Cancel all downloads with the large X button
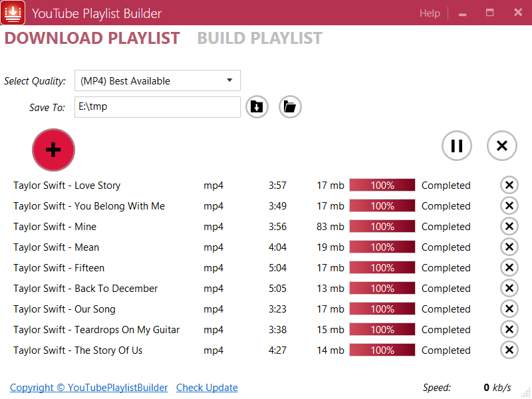This screenshot has width=532, height=399. pos(502,146)
